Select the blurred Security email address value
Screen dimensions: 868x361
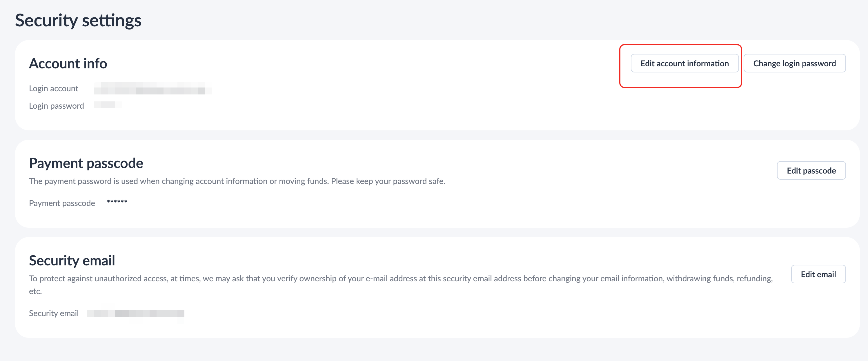(135, 313)
